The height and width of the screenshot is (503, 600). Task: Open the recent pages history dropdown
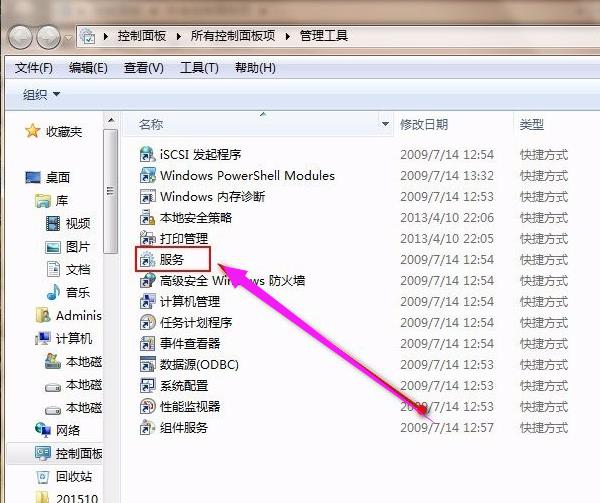click(68, 37)
